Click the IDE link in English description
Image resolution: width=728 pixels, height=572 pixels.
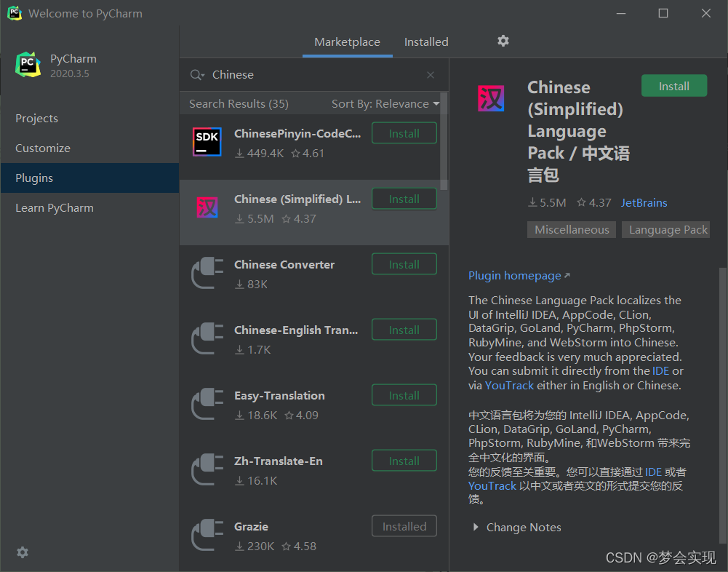(x=660, y=371)
